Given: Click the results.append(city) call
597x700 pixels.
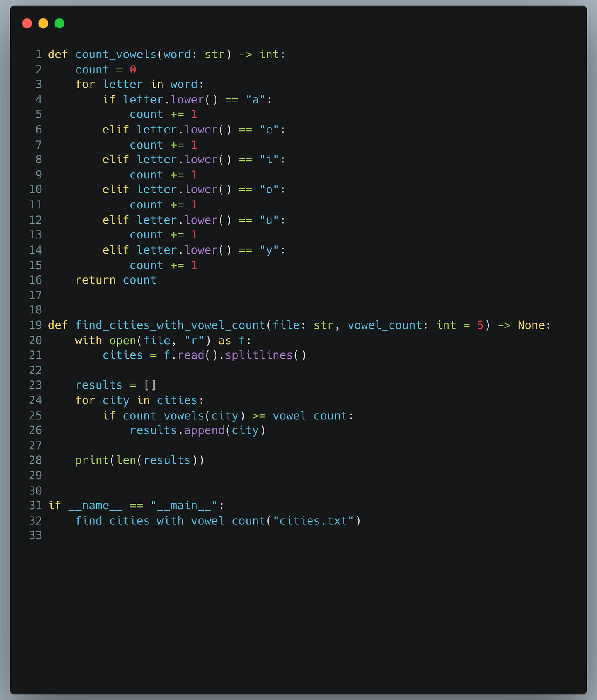Looking at the screenshot, I should [x=198, y=430].
